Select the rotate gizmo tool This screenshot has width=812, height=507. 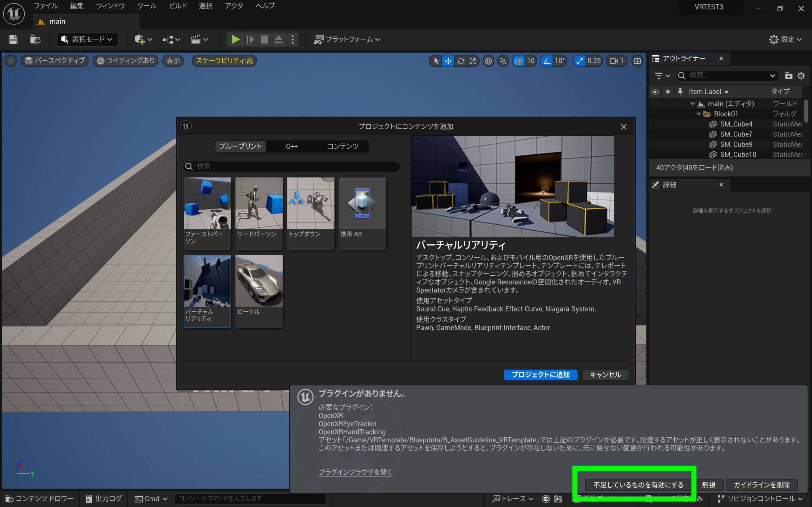(461, 61)
